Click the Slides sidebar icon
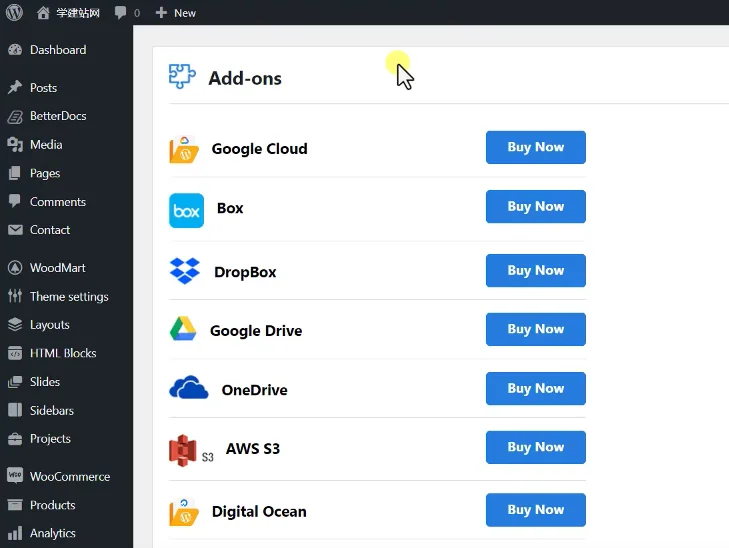729x548 pixels. (15, 382)
